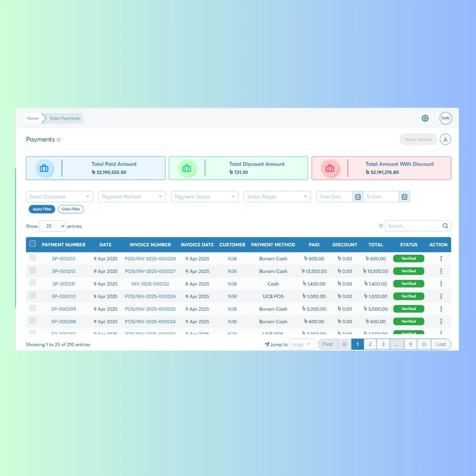The width and height of the screenshot is (476, 476).
Task: Click the help icon left of the search box
Action: 381,225
